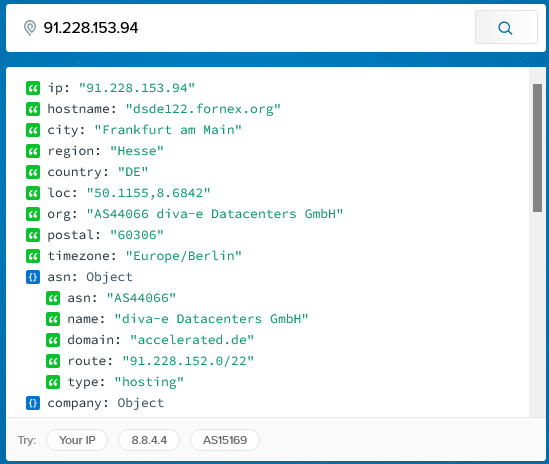Click the quote icon beside domain field
Viewport: 549px width, 464px height.
click(53, 340)
